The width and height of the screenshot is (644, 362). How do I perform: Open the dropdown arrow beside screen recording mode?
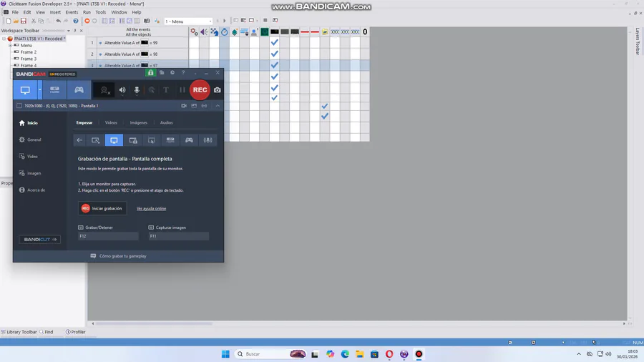40,90
